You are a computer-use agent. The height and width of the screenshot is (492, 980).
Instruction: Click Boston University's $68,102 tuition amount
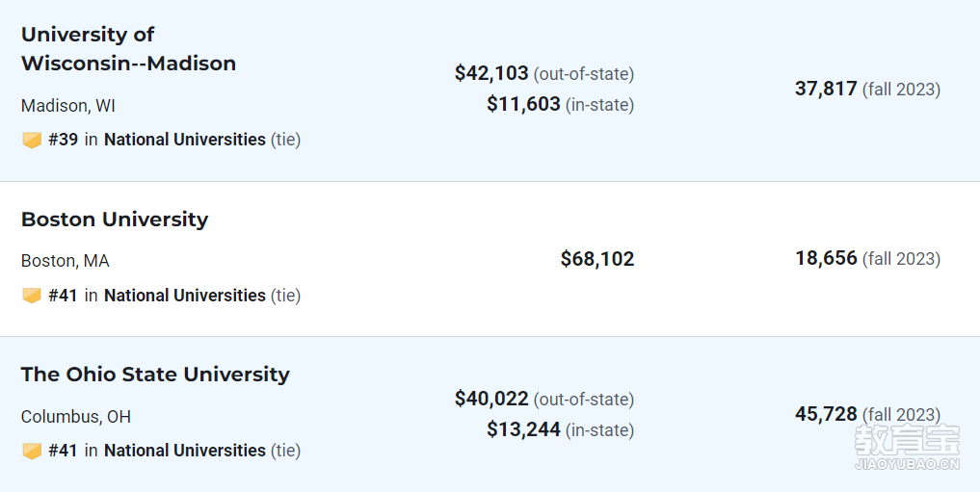tap(597, 258)
